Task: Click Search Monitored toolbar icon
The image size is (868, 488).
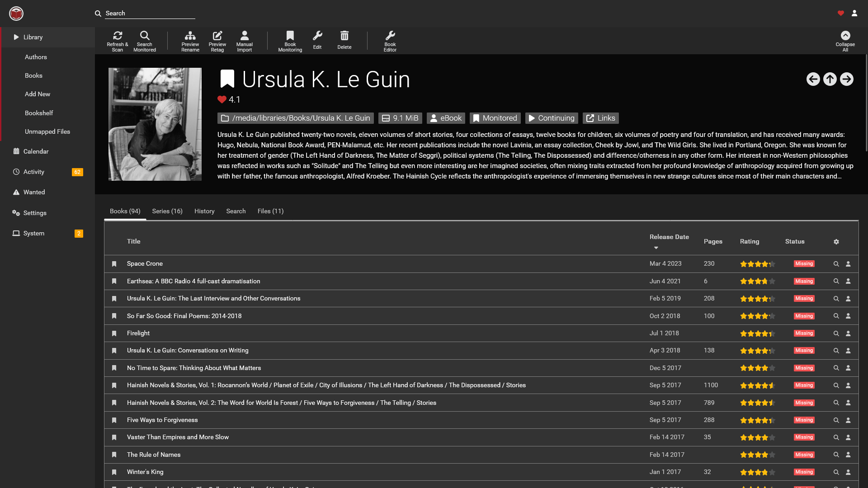Action: click(x=145, y=41)
